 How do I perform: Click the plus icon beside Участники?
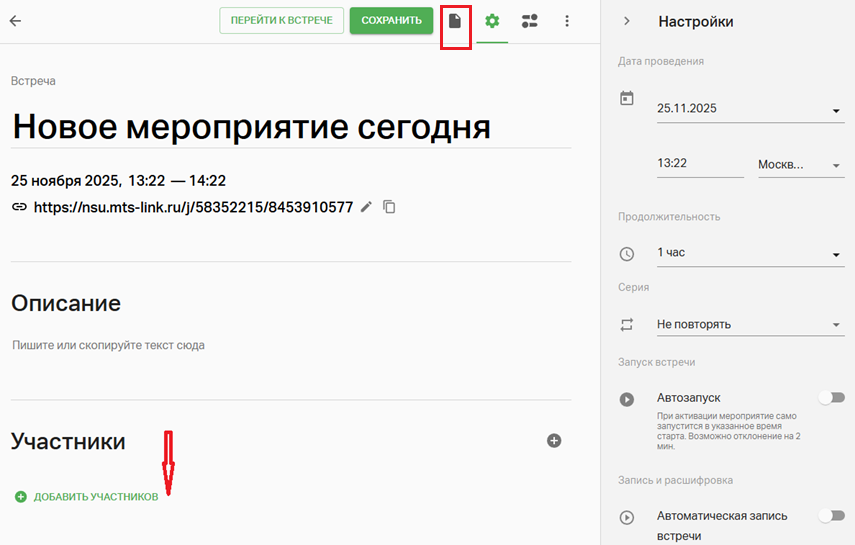(554, 441)
